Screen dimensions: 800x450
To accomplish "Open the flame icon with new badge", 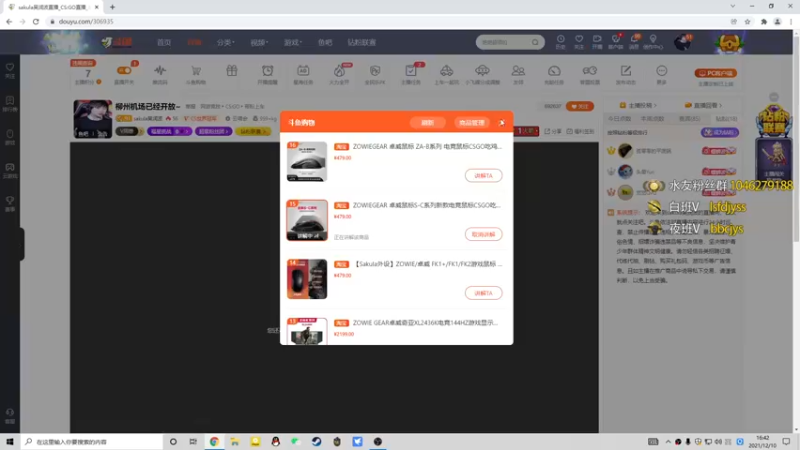I will (339, 71).
